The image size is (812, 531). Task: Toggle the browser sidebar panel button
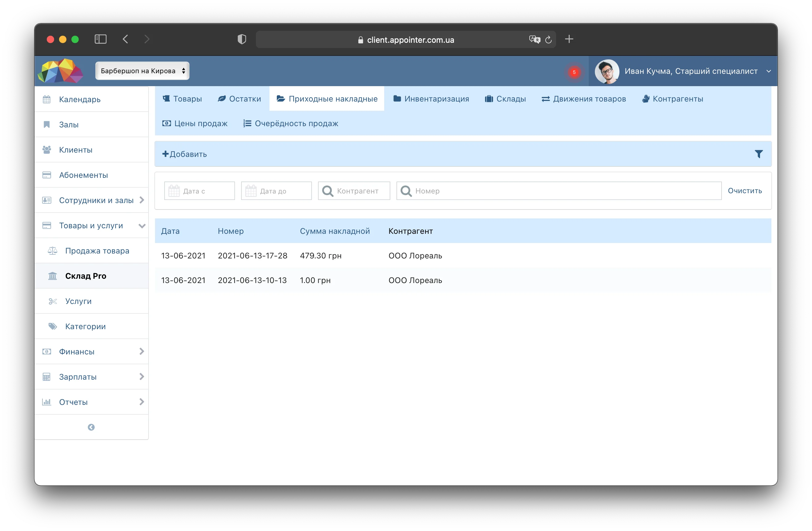(x=100, y=39)
